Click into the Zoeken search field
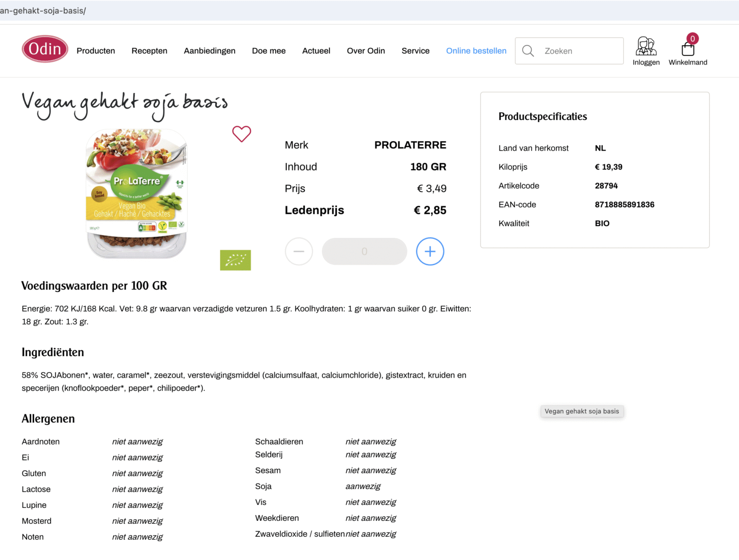Viewport: 739px width, 560px height. tap(569, 51)
